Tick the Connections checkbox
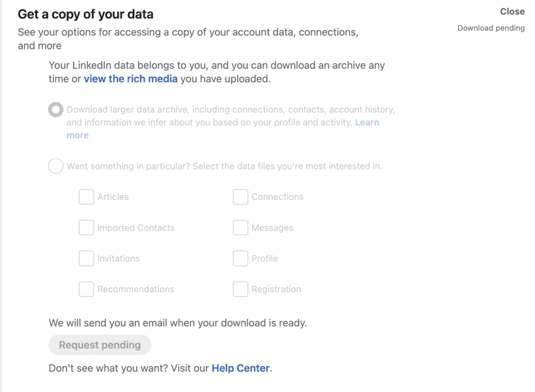The image size is (535, 392). (240, 197)
